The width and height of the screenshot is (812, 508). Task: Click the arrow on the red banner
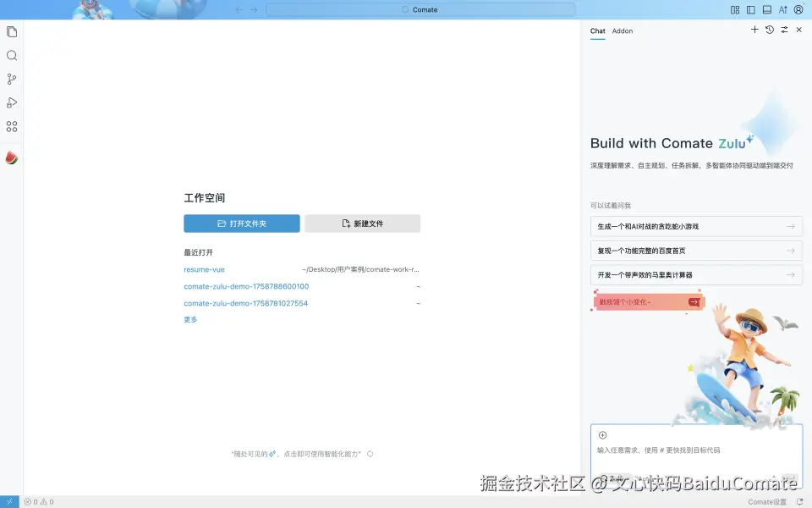pos(694,301)
